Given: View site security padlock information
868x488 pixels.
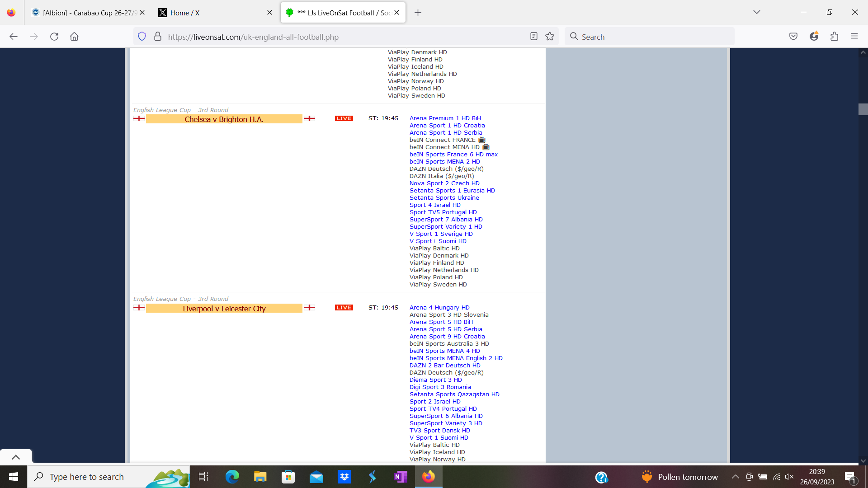Looking at the screenshot, I should tap(158, 37).
